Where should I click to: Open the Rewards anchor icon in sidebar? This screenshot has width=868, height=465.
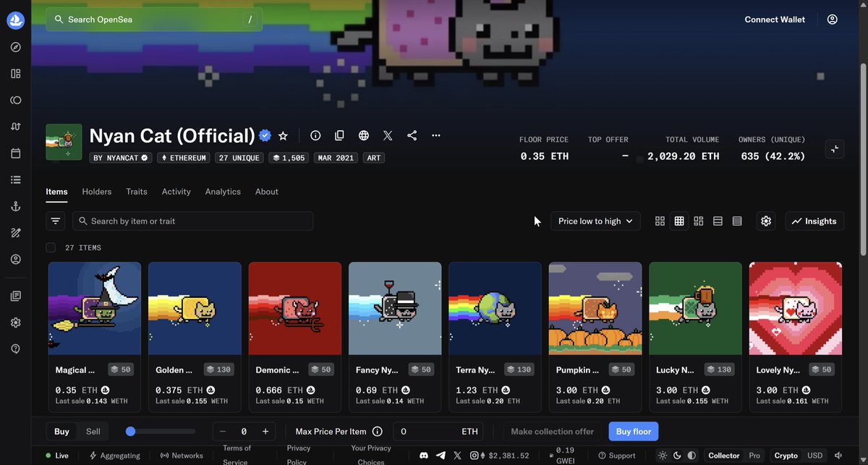pos(16,206)
